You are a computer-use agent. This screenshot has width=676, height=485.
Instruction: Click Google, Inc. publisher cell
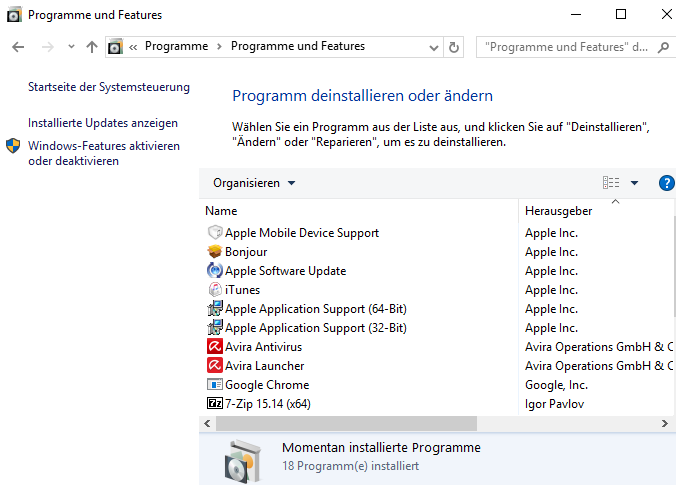click(556, 385)
